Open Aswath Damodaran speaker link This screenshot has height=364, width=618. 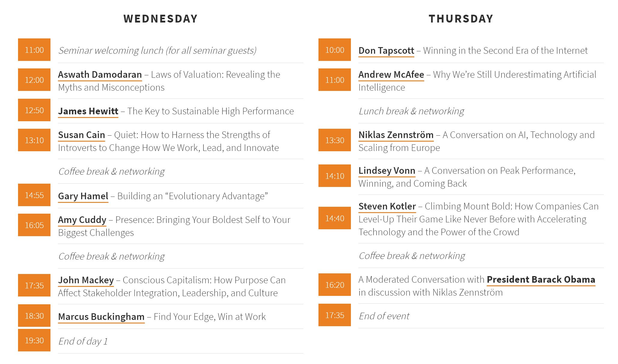click(x=100, y=75)
